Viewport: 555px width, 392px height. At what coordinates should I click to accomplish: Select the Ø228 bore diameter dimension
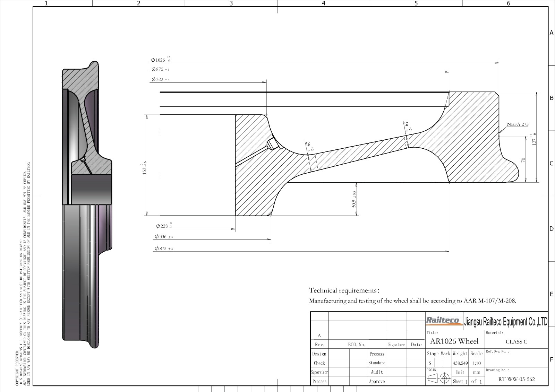coord(164,226)
